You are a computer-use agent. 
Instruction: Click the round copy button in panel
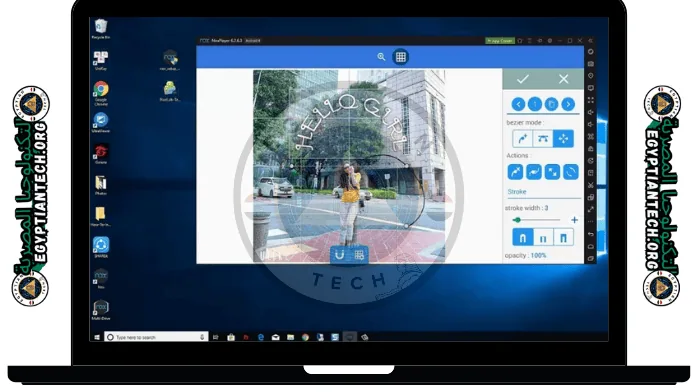[x=552, y=104]
